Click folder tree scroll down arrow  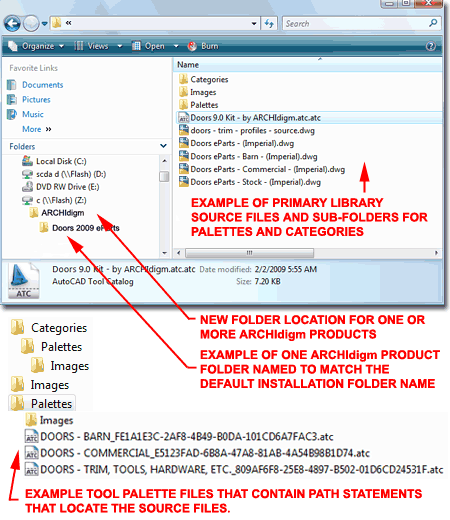tap(164, 253)
